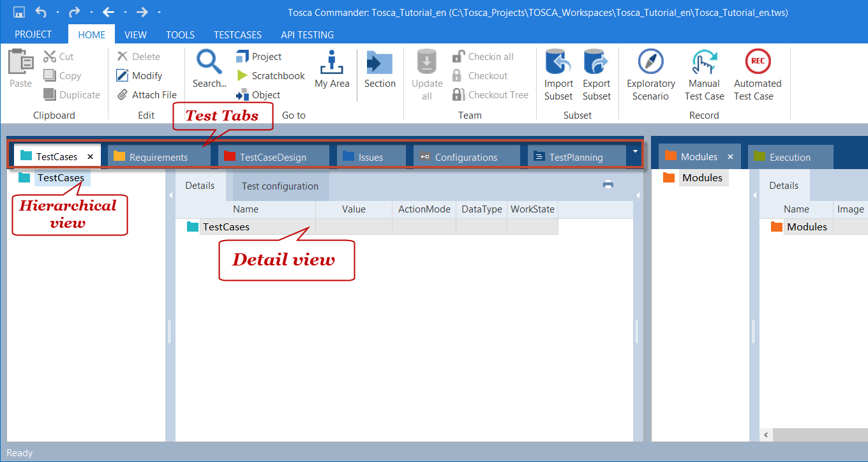Click the ActionMode column header
The width and height of the screenshot is (868, 462).
point(424,209)
